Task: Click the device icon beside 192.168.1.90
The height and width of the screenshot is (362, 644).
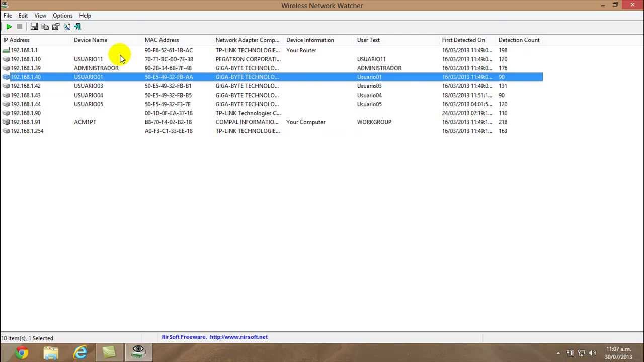Action: [6, 113]
